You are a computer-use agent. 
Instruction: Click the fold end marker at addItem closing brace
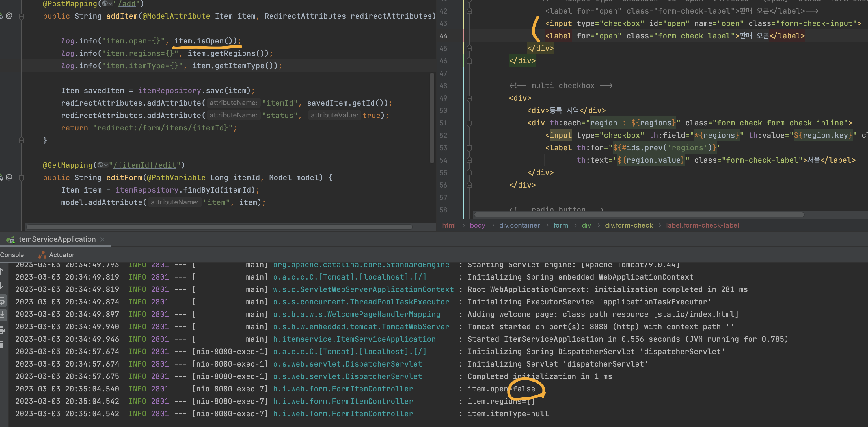tap(21, 140)
